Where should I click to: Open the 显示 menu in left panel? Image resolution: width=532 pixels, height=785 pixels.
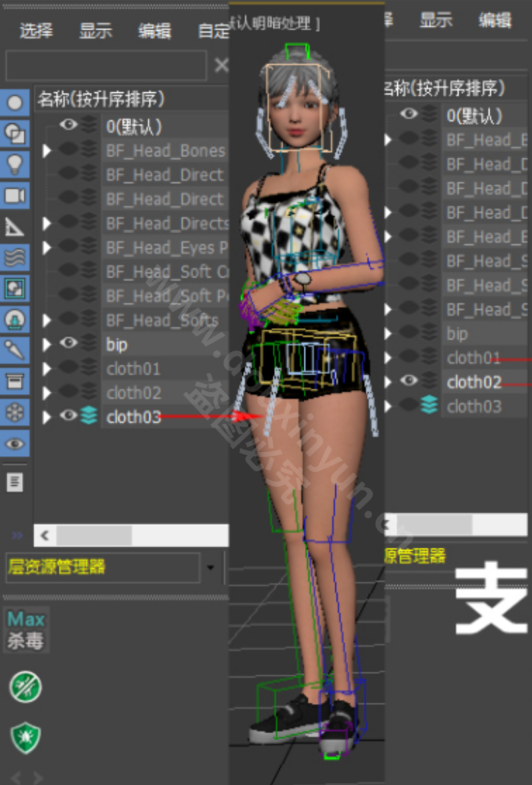click(96, 31)
